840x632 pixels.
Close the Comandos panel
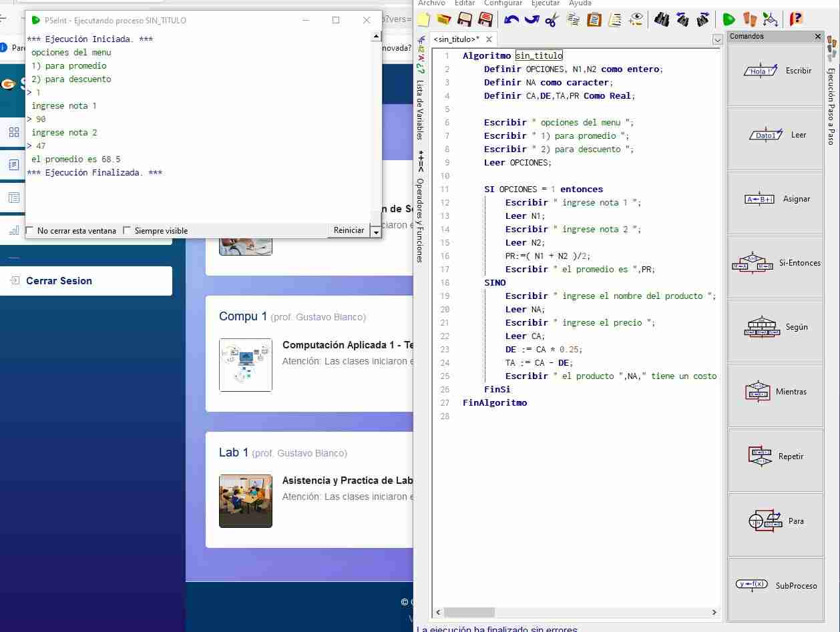[x=818, y=36]
